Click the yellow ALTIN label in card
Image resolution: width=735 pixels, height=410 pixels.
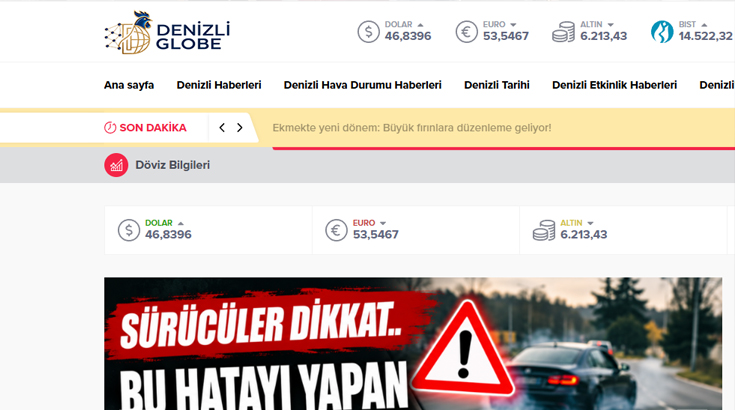coord(571,223)
